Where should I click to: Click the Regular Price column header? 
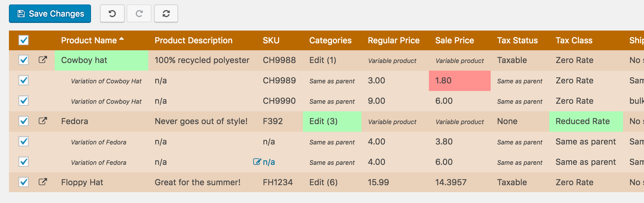(x=394, y=40)
